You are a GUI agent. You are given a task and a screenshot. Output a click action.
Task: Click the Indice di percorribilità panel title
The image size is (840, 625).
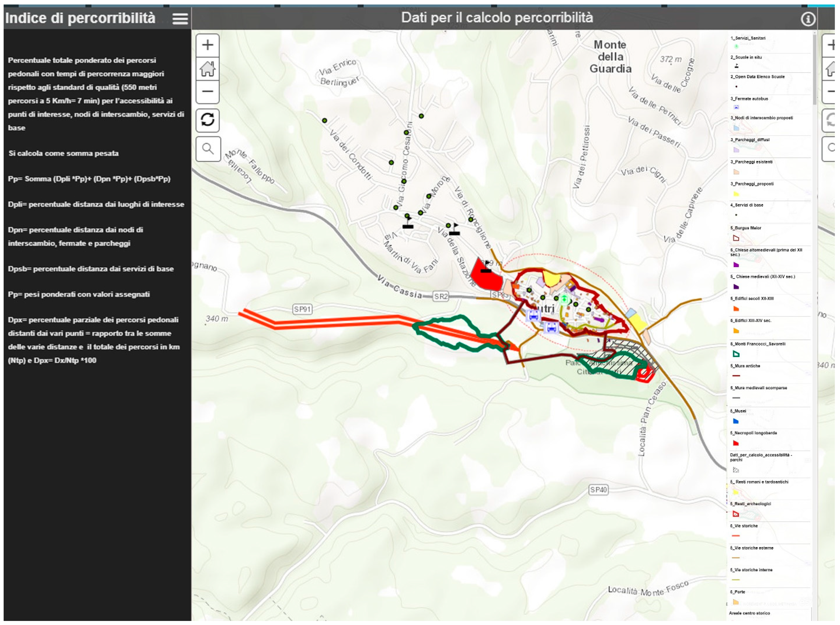[x=80, y=18]
